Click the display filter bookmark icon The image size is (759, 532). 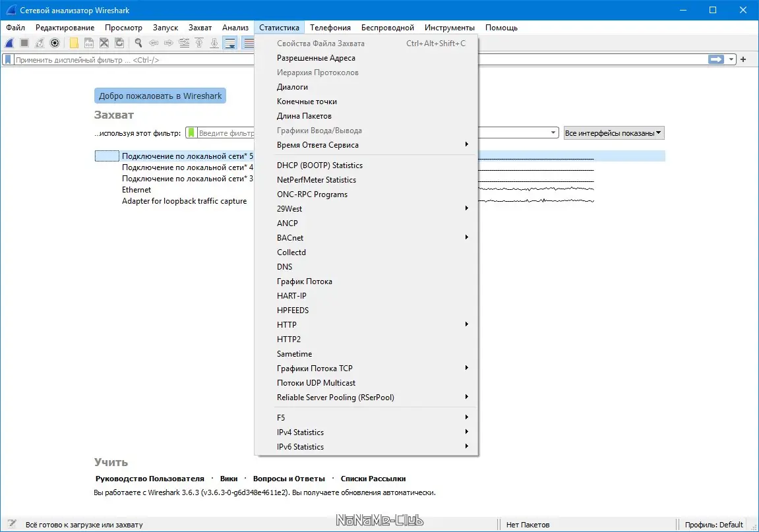[x=8, y=60]
